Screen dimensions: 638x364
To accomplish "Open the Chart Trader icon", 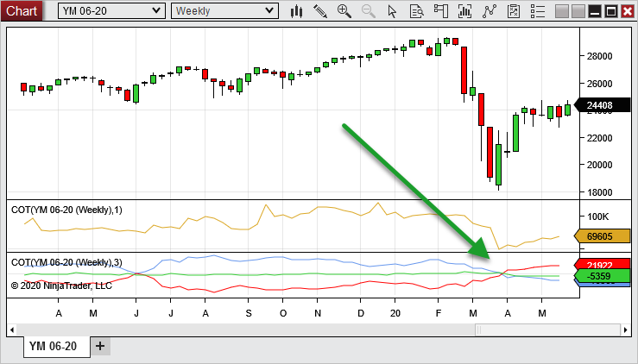I will pos(441,11).
